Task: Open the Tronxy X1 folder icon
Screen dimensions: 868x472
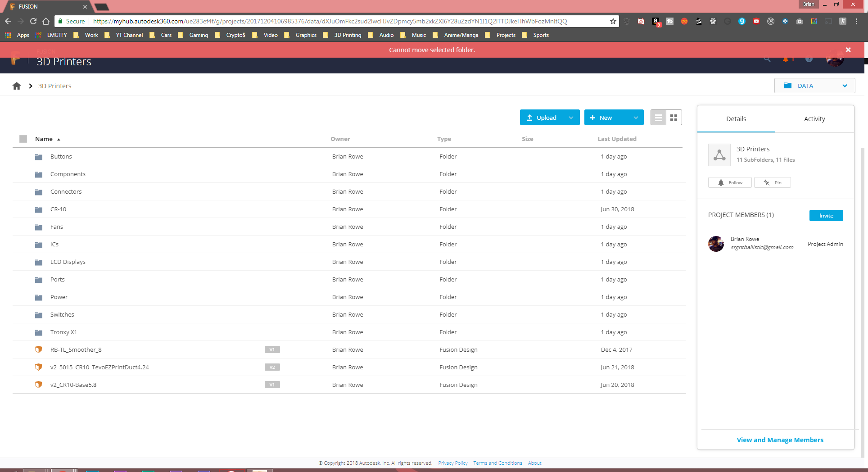Action: (x=39, y=332)
